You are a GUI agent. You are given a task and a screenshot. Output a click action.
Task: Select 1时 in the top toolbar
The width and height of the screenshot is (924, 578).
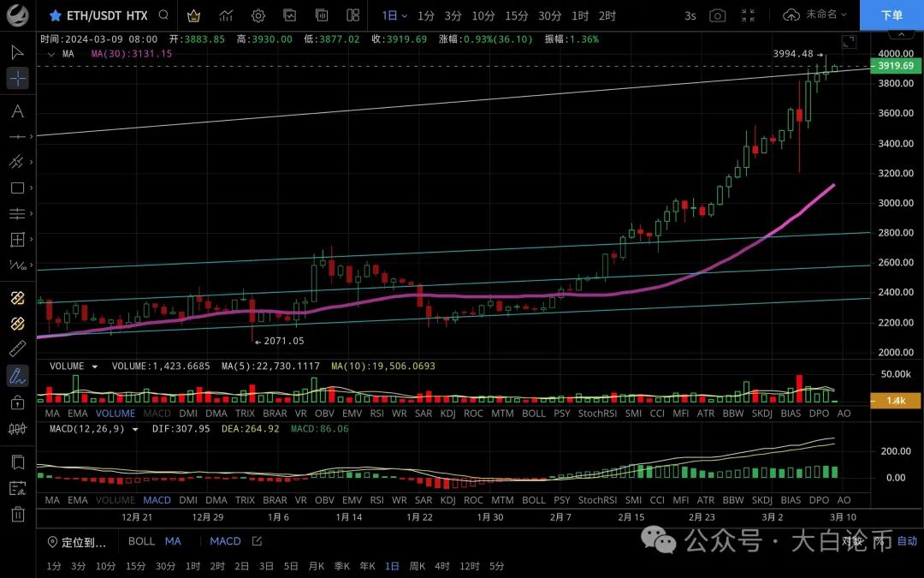[580, 16]
